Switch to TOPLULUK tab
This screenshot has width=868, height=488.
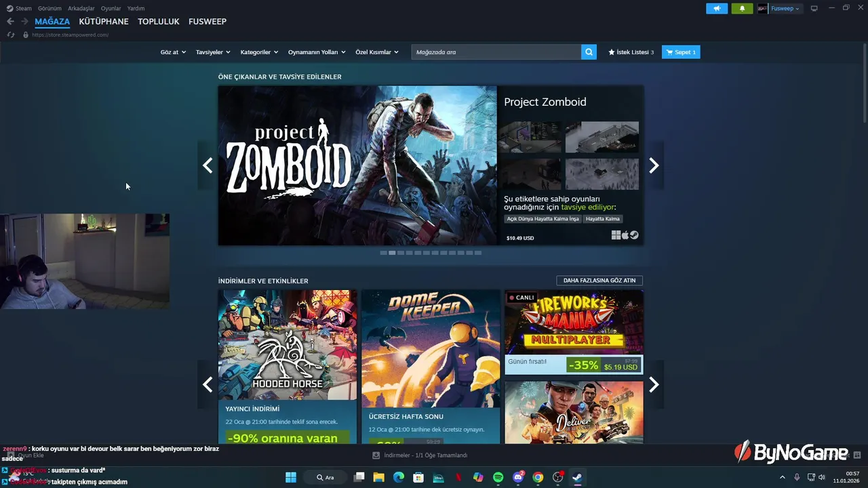pos(159,22)
